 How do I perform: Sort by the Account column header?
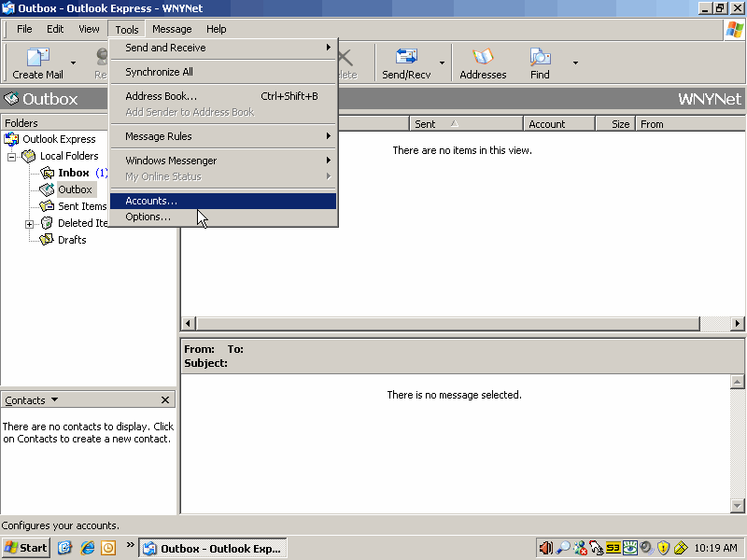pos(559,124)
